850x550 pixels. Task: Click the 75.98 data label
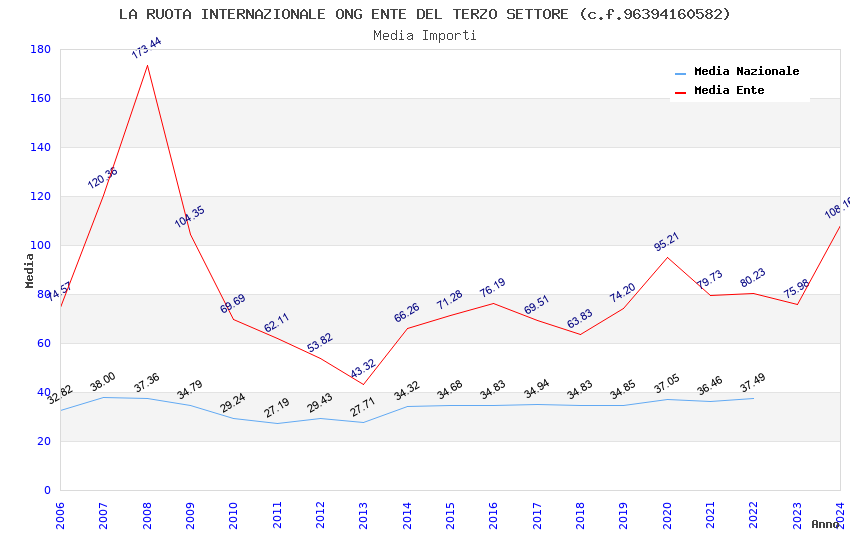pyautogui.click(x=796, y=289)
